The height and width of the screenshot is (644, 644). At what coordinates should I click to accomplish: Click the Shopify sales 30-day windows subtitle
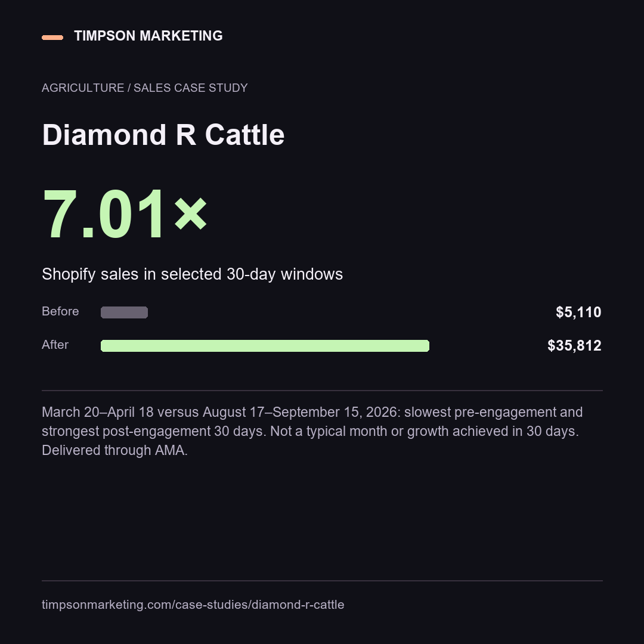(192, 274)
